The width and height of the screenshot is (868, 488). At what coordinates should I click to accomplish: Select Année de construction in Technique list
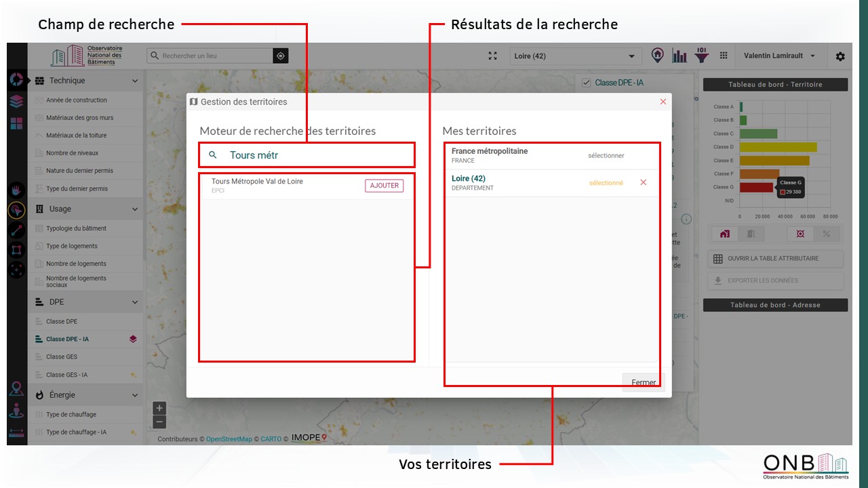[x=76, y=100]
